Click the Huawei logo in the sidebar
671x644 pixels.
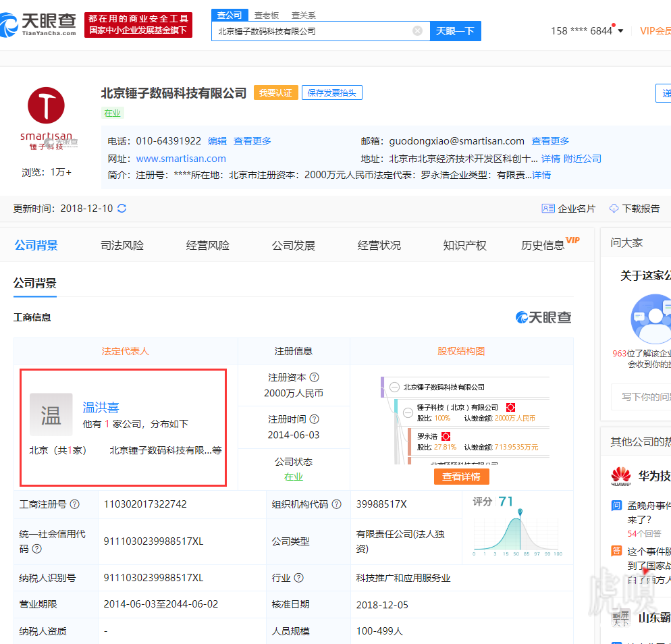coord(620,476)
